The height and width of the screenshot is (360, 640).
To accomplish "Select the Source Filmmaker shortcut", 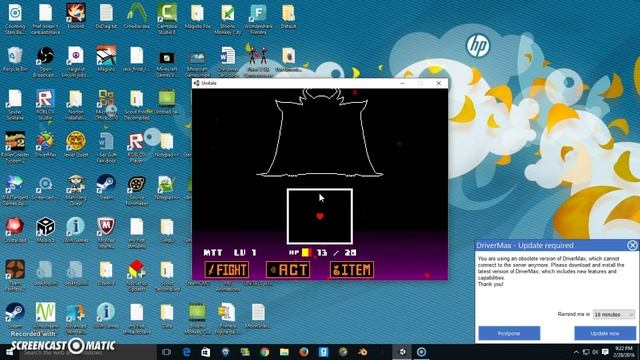I will [137, 190].
